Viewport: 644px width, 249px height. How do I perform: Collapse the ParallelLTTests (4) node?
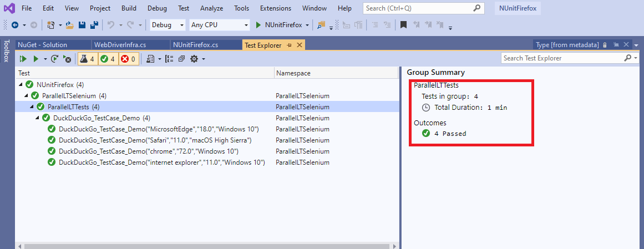click(32, 107)
